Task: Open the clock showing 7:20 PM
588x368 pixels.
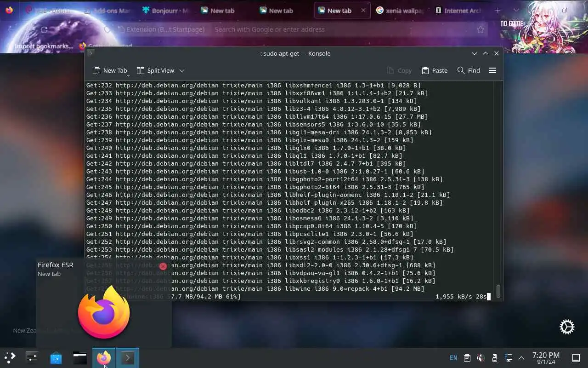Action: pos(546,358)
